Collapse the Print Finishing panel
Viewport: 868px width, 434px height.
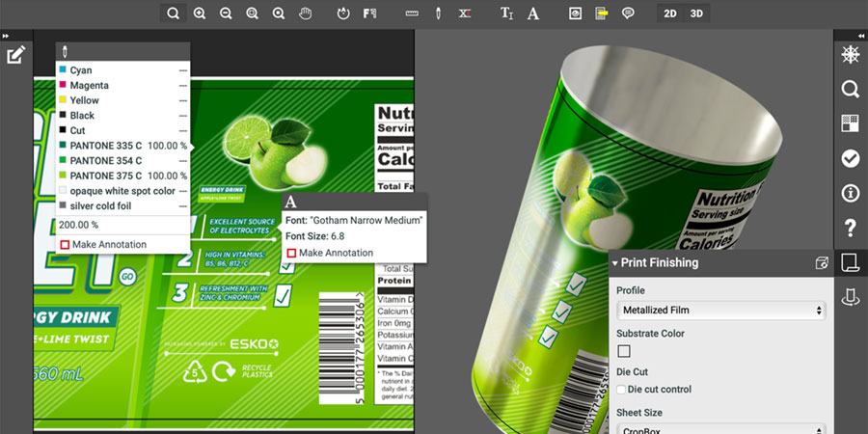(x=615, y=262)
